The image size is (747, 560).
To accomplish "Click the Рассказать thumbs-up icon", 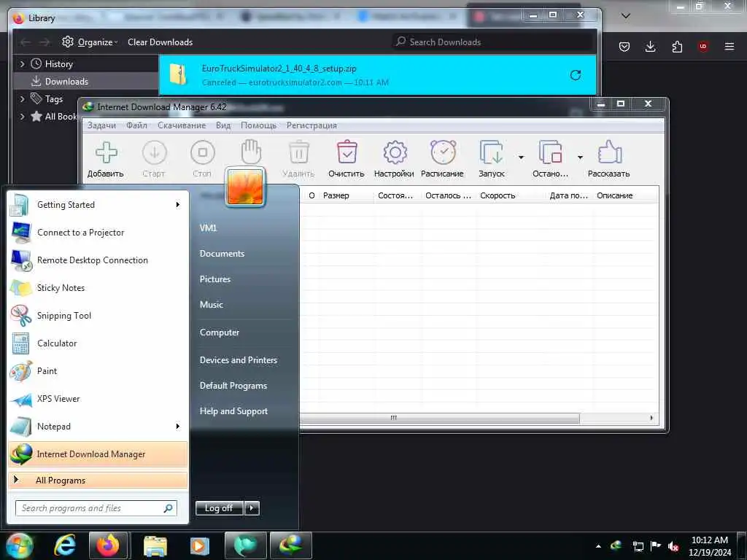I will point(609,152).
